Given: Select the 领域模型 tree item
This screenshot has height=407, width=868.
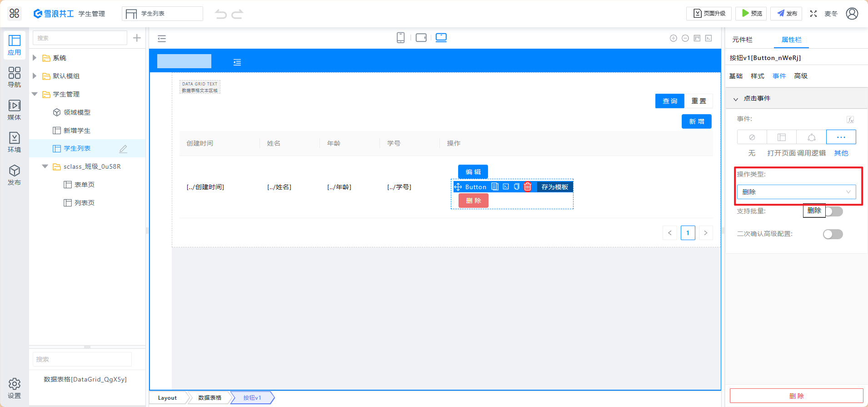Looking at the screenshot, I should point(77,112).
